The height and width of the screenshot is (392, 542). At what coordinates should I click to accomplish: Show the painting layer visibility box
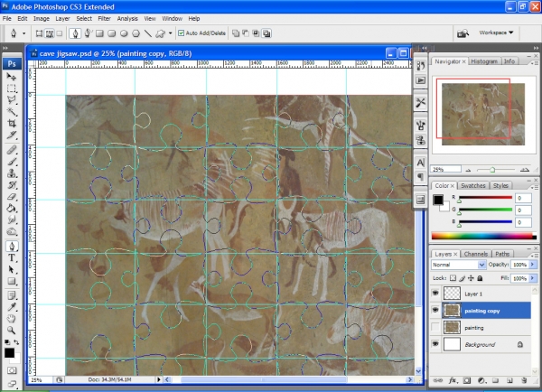click(435, 327)
